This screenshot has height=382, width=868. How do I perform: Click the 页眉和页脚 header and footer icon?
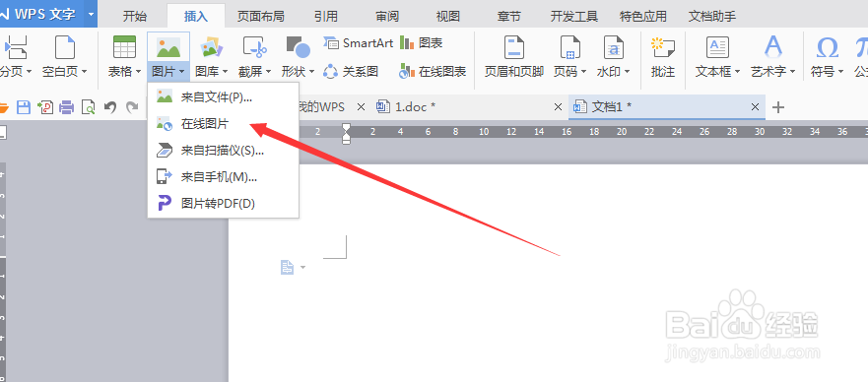pyautogui.click(x=514, y=47)
